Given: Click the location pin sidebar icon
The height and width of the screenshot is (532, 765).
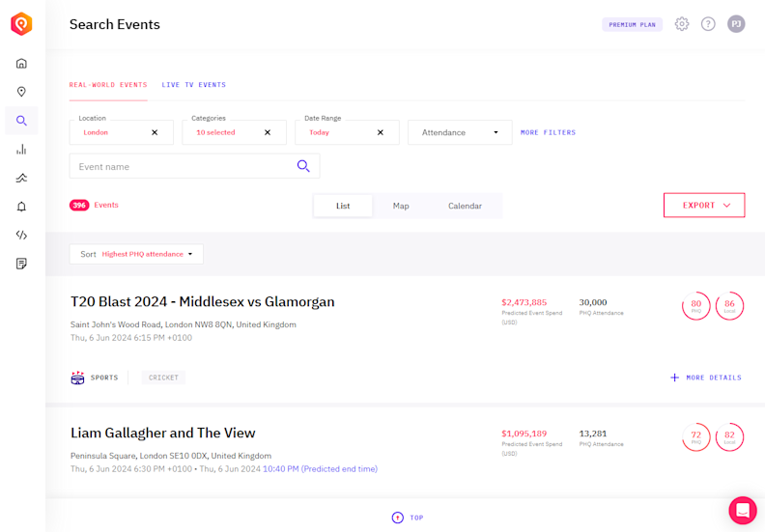Looking at the screenshot, I should point(21,92).
